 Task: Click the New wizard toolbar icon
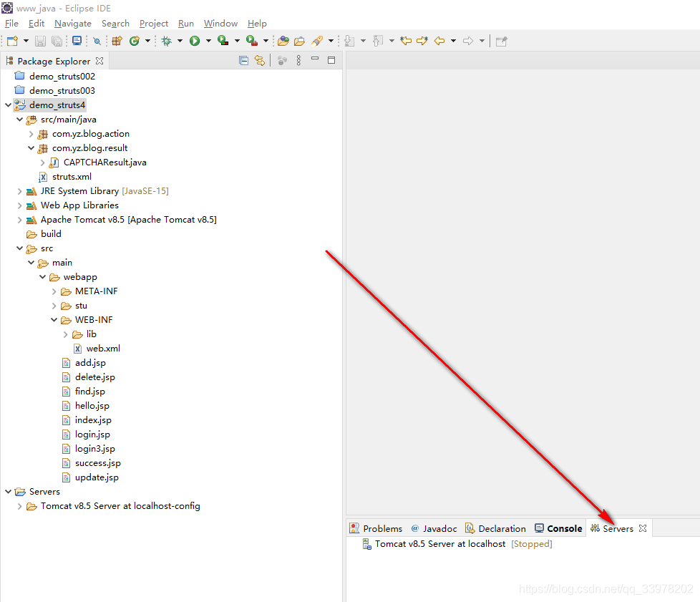coord(12,41)
